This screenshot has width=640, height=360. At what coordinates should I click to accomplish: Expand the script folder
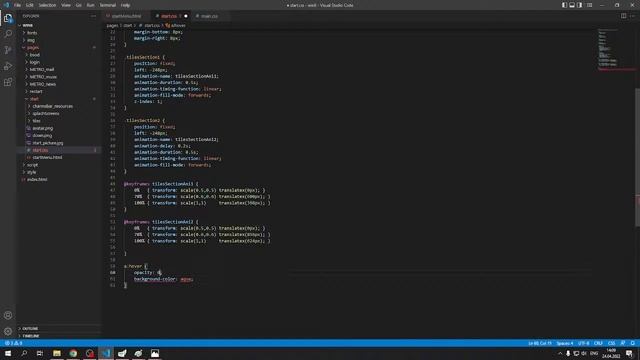tap(32, 165)
